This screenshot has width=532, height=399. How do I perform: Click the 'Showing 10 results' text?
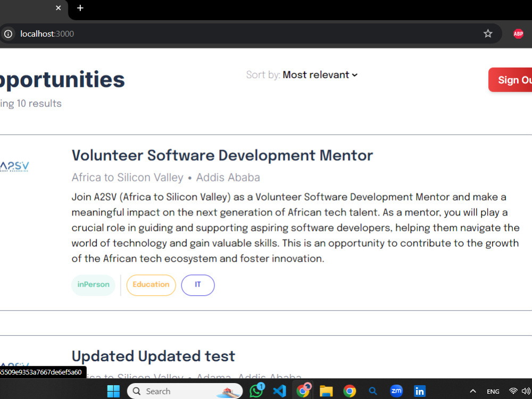coord(30,104)
